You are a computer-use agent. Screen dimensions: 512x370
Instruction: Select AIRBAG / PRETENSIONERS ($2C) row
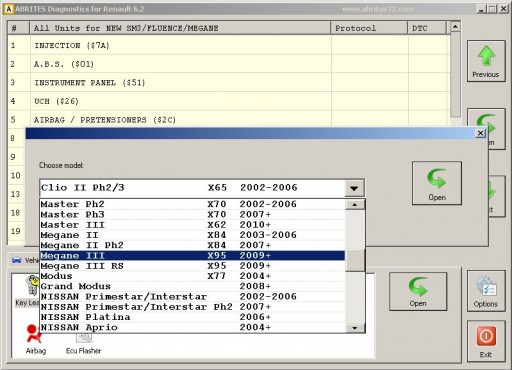click(229, 119)
